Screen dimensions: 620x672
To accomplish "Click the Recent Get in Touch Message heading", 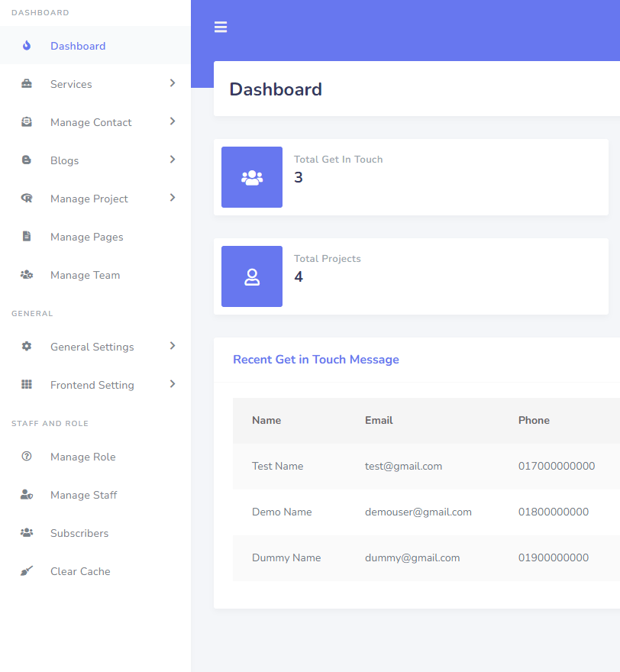I will [x=315, y=360].
